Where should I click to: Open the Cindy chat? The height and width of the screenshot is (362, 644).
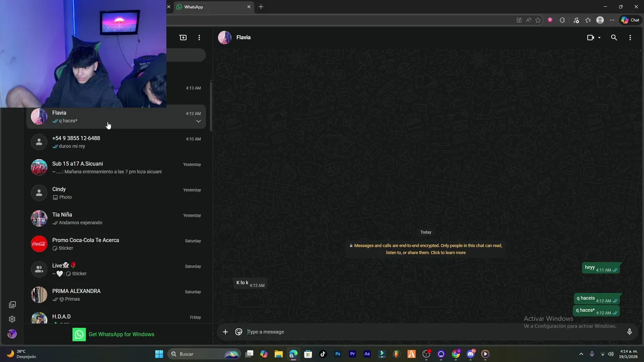(x=116, y=193)
